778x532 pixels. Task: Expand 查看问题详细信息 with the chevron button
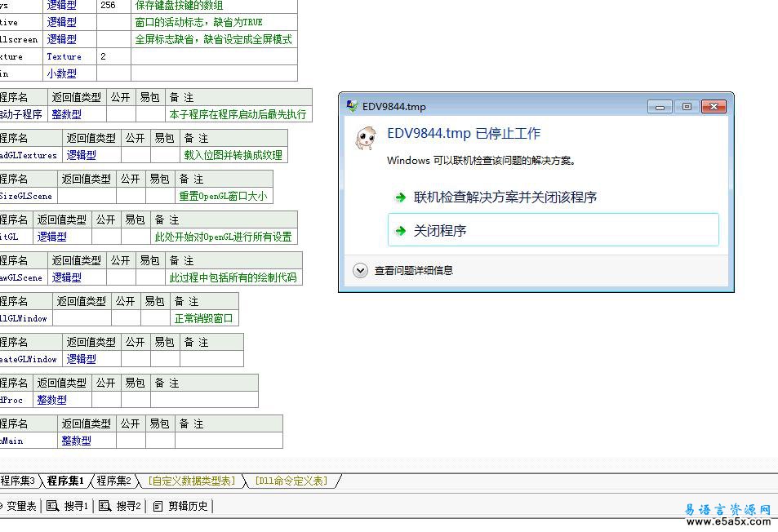click(x=360, y=270)
